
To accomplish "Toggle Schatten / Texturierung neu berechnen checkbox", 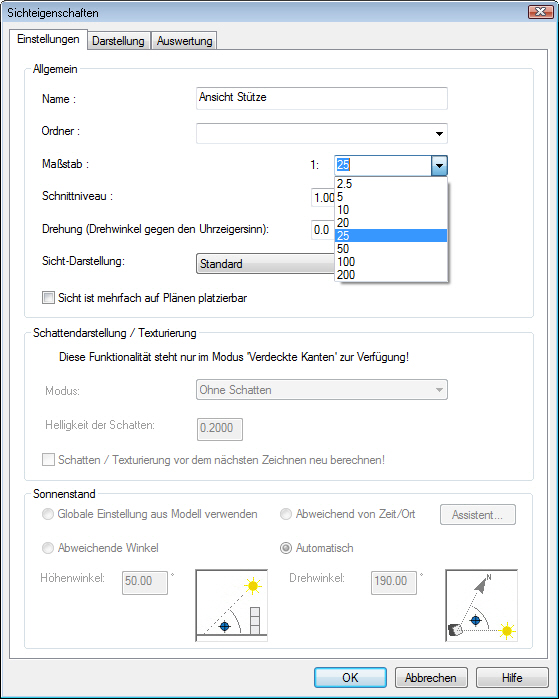I will [x=48, y=460].
